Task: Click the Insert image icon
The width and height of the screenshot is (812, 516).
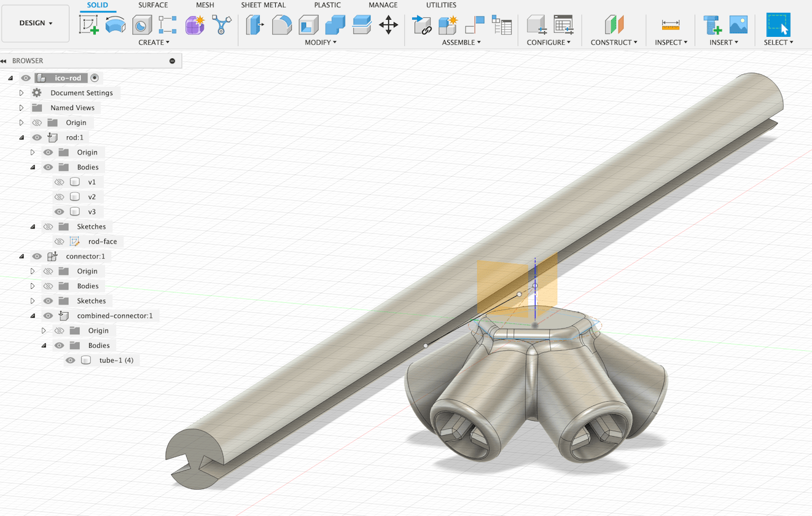Action: (738, 25)
